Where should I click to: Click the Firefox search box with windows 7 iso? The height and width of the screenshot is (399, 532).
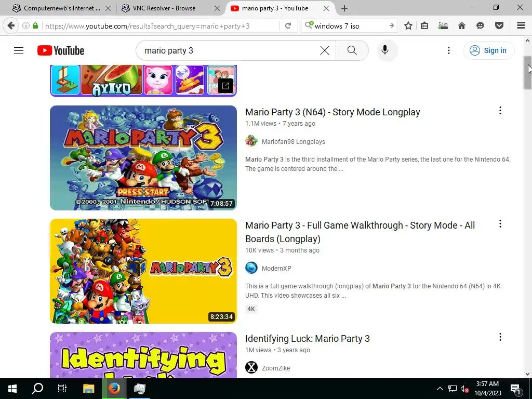[350, 26]
